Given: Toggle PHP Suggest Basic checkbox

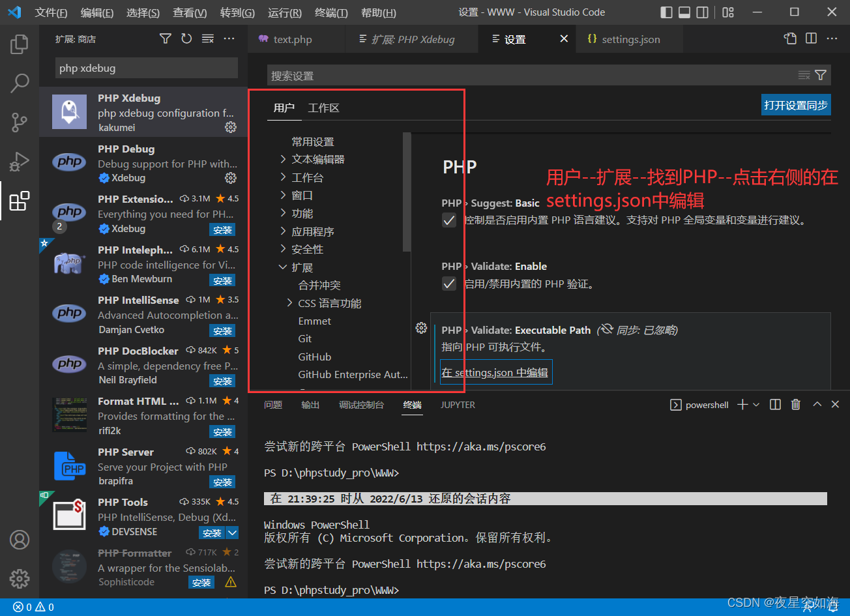Looking at the screenshot, I should pos(449,220).
